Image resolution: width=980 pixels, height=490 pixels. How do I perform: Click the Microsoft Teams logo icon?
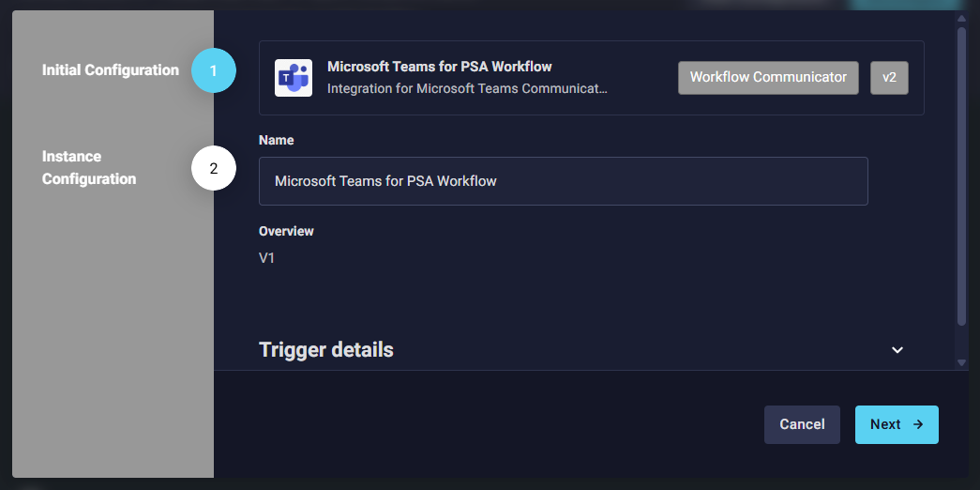(294, 78)
